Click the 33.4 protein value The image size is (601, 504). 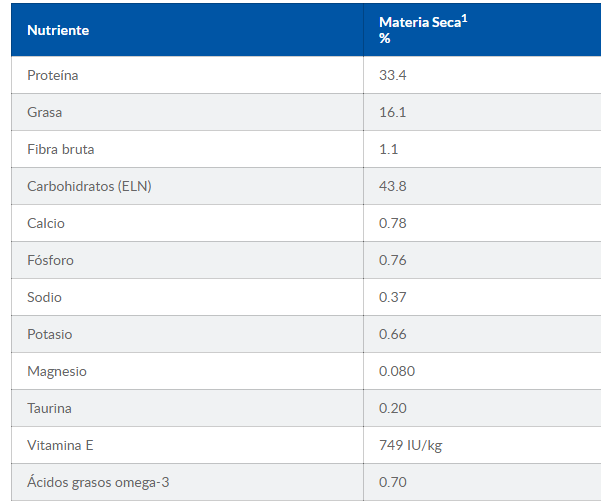tap(392, 75)
